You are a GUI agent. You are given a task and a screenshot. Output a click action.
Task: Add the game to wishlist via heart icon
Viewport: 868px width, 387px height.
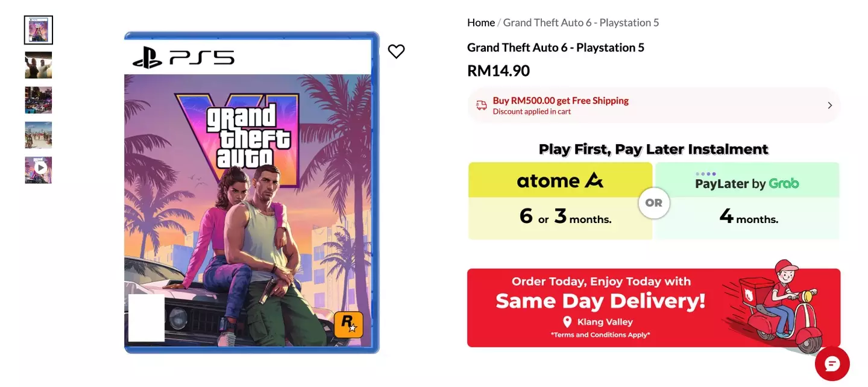396,51
